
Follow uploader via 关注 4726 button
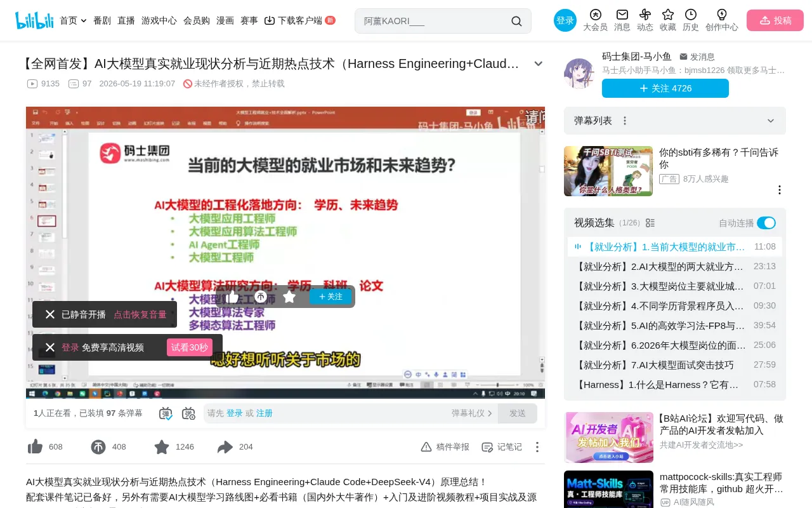pyautogui.click(x=665, y=88)
